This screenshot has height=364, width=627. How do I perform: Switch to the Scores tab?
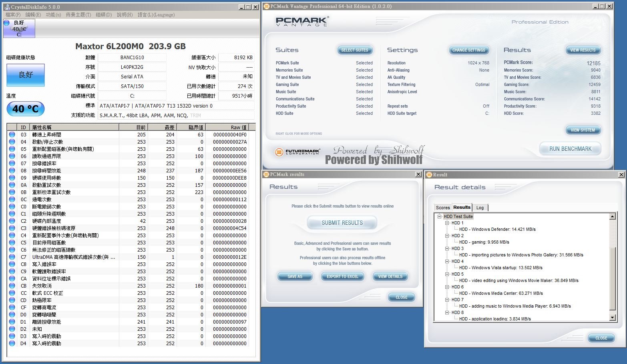click(443, 208)
